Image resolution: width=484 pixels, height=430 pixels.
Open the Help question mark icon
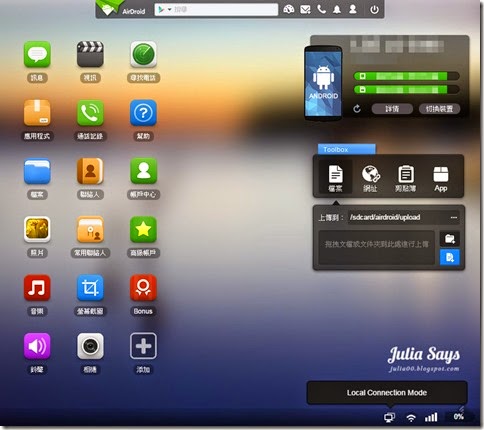click(143, 113)
